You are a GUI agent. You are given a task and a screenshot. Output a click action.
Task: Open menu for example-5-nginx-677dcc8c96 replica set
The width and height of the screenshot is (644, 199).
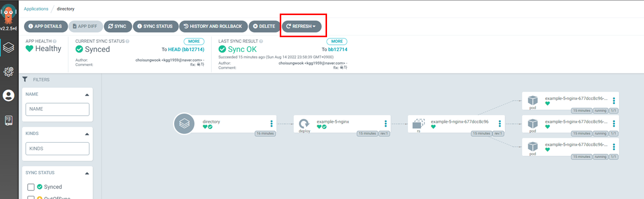pos(500,124)
